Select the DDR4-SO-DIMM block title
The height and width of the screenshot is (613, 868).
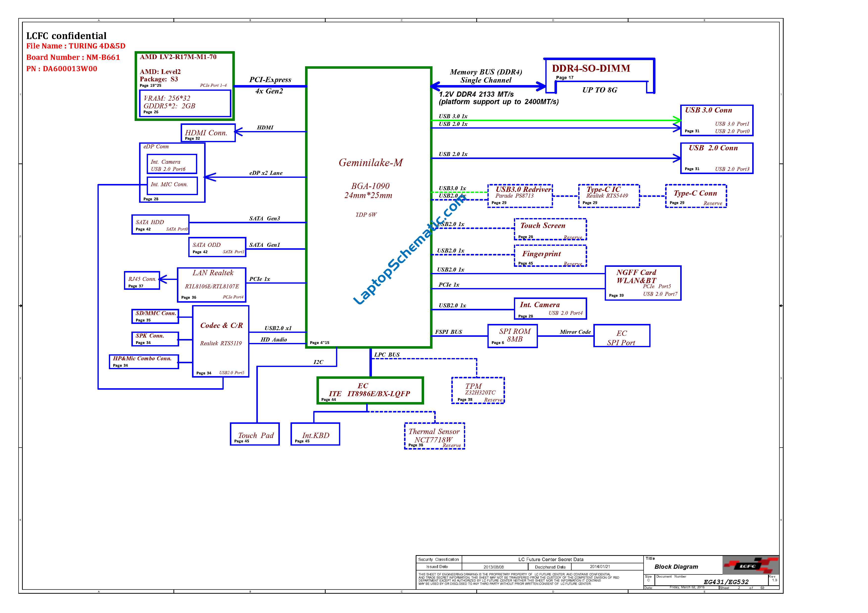pos(591,68)
